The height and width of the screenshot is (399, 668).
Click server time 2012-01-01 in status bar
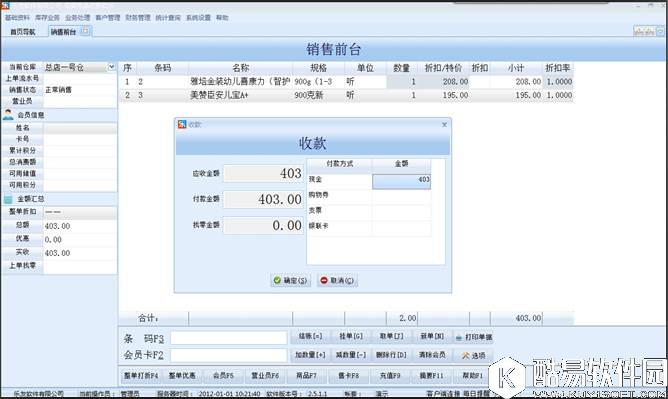point(230,394)
